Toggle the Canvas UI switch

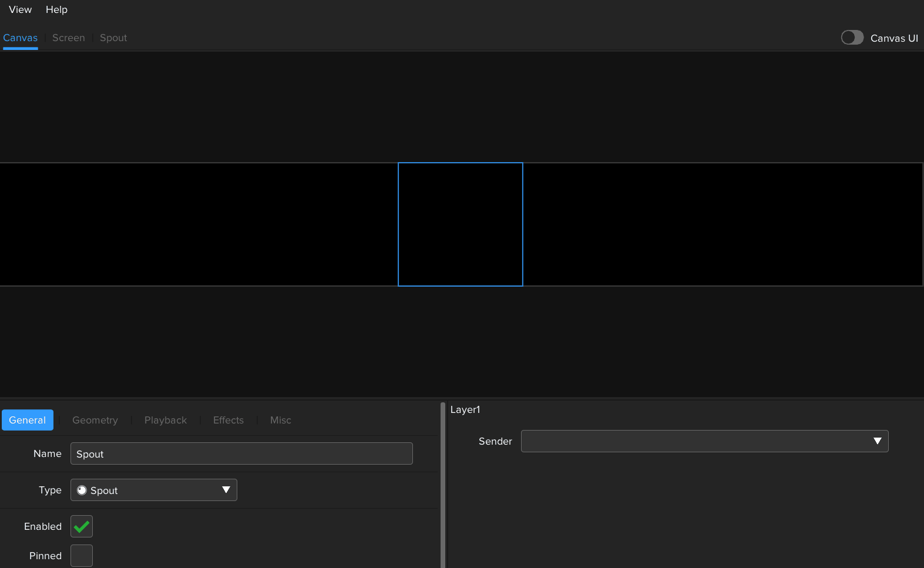pyautogui.click(x=852, y=38)
